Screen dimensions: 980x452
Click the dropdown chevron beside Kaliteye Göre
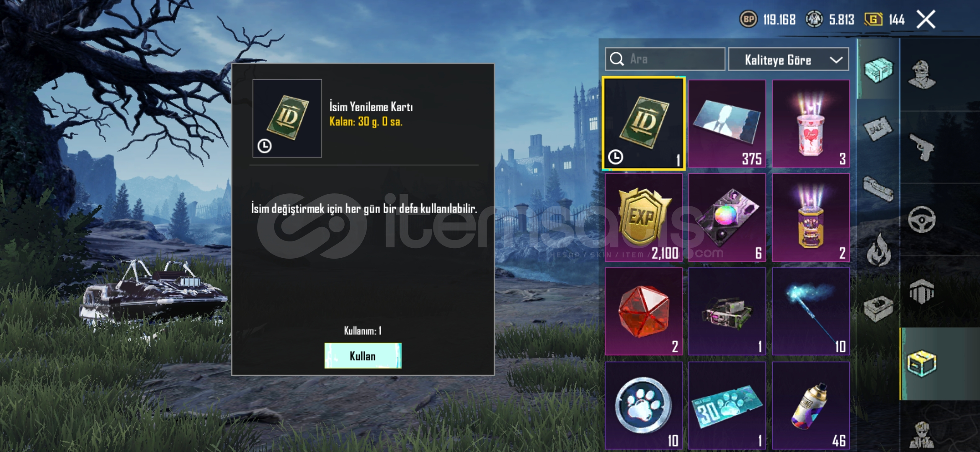[836, 60]
